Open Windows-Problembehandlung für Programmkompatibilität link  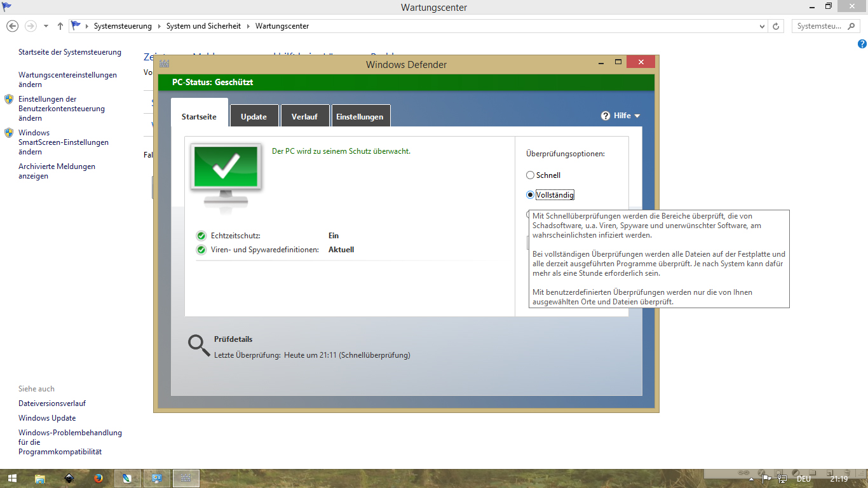pyautogui.click(x=70, y=442)
